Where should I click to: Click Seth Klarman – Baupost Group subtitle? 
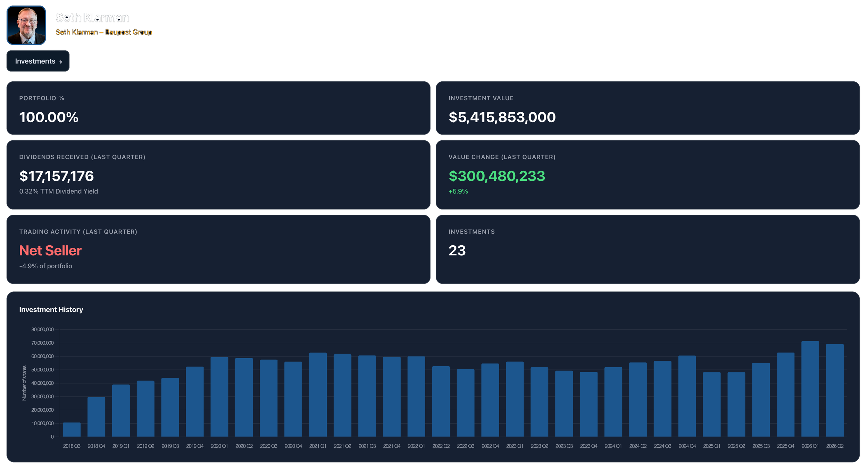pyautogui.click(x=104, y=32)
